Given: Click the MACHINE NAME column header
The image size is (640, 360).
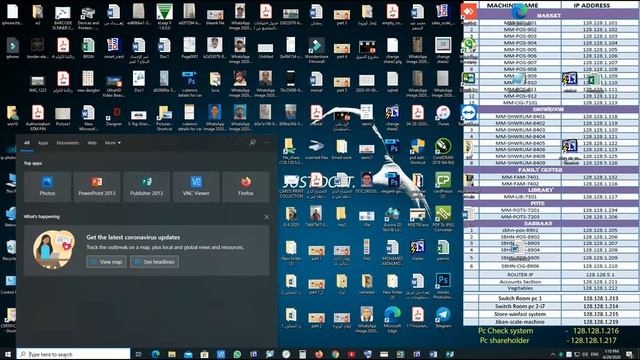Looking at the screenshot, I should pos(513,5).
